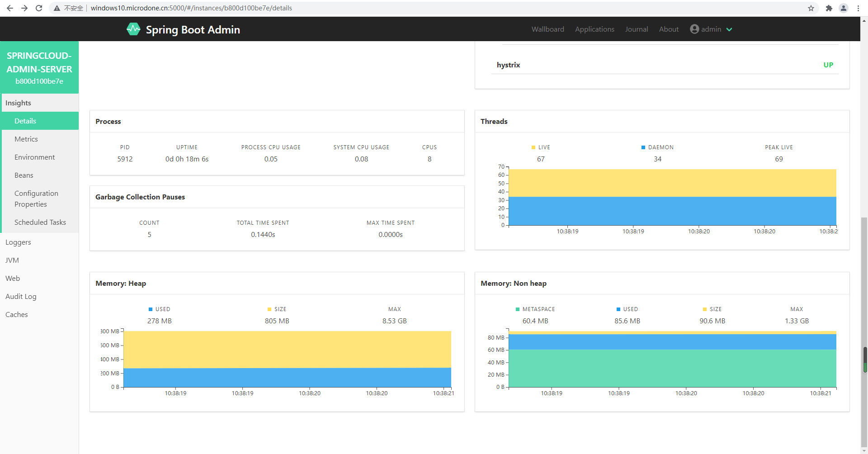Click the garbage collection count value 5
This screenshot has width=868, height=454.
(x=149, y=235)
